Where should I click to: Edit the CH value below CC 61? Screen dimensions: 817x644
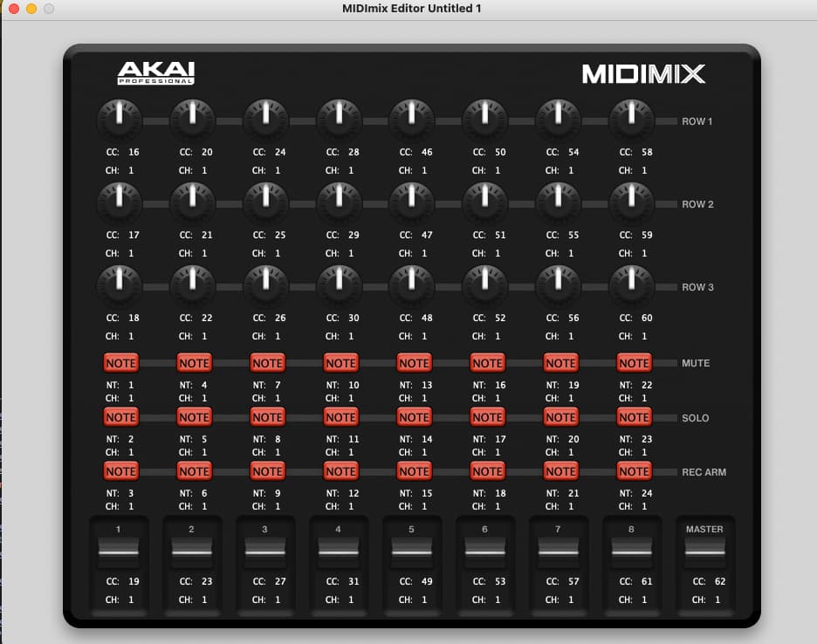click(644, 600)
